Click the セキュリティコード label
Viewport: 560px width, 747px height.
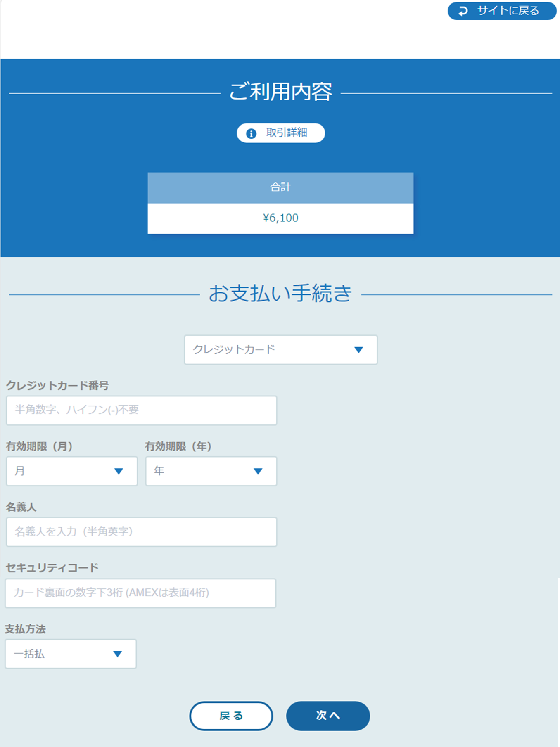(52, 568)
